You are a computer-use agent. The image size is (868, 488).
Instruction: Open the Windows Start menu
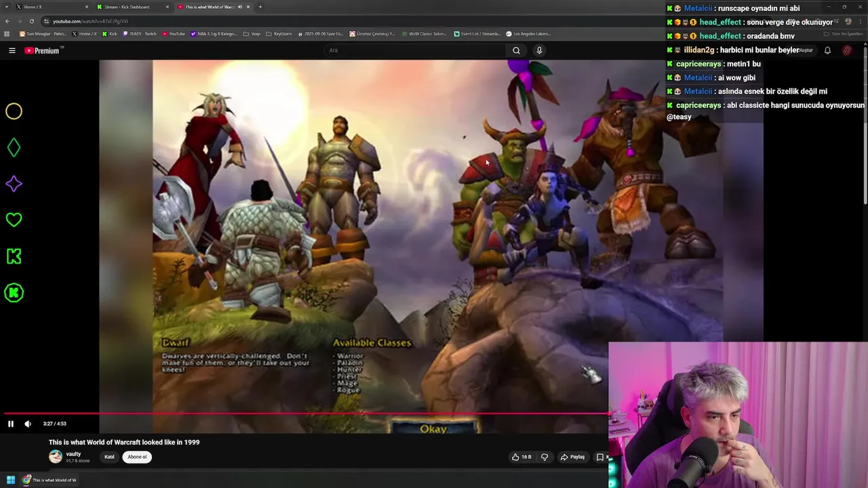pos(11,480)
